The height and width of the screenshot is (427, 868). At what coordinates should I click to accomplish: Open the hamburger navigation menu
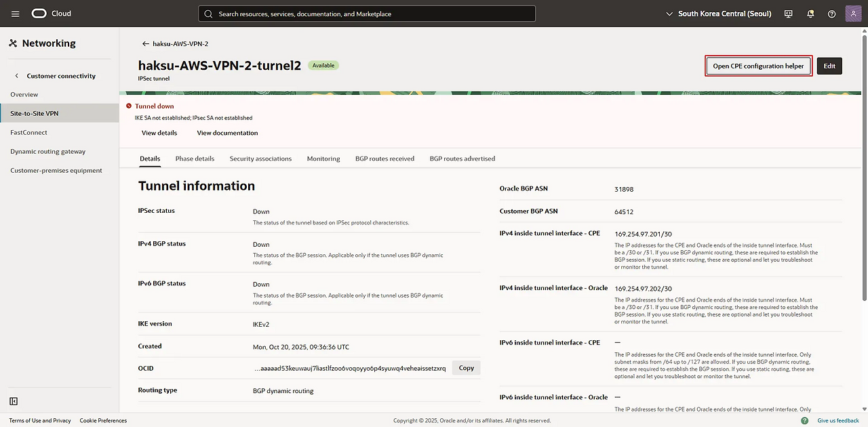tap(16, 14)
